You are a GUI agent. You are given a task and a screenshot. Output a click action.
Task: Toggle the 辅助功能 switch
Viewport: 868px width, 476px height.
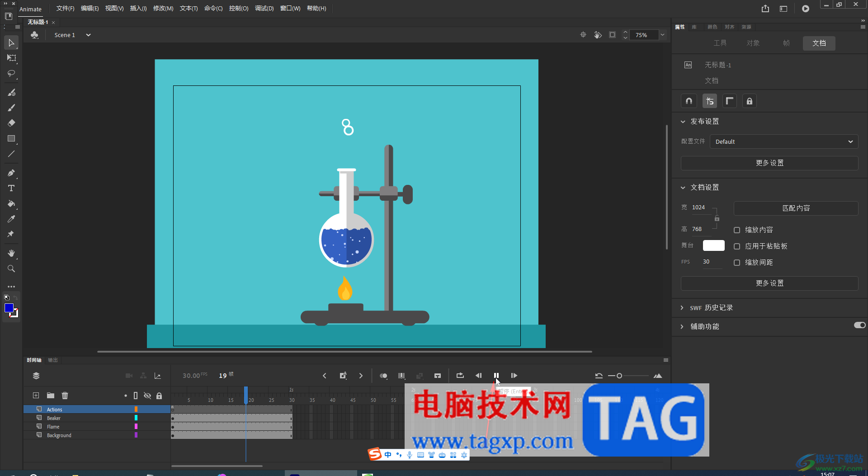click(x=859, y=325)
